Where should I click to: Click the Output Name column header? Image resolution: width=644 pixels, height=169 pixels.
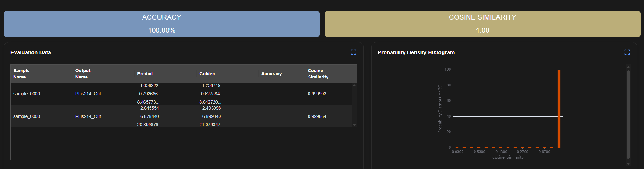[83, 74]
